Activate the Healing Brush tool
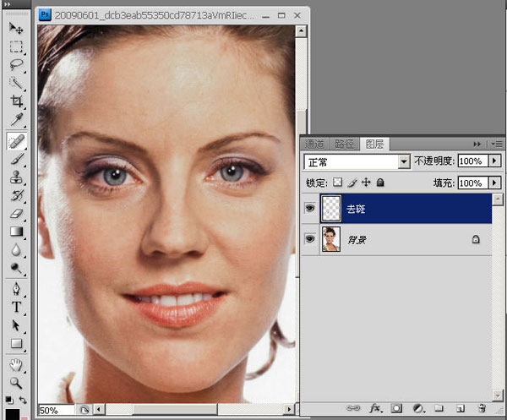The height and width of the screenshot is (420, 507). point(16,139)
